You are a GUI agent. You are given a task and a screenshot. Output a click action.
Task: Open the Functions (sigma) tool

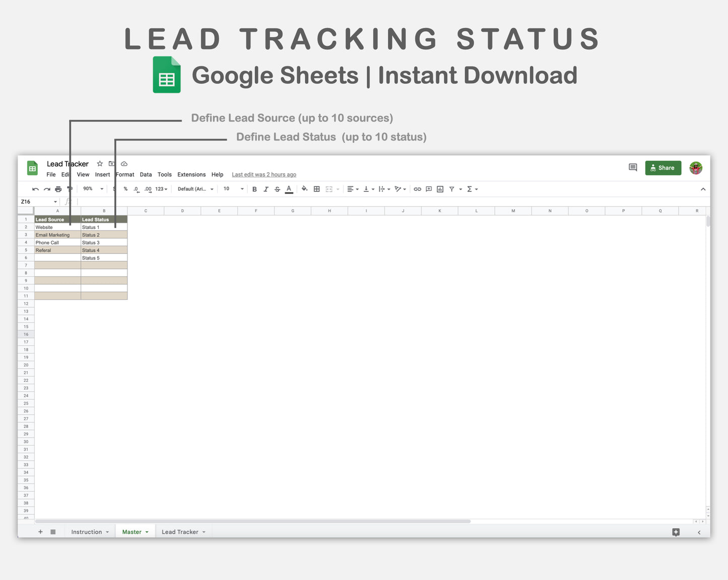pyautogui.click(x=470, y=189)
